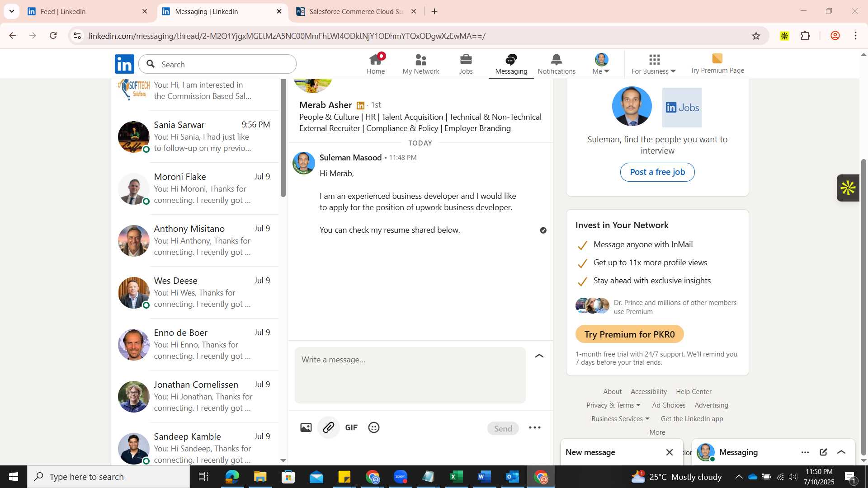Screen dimensions: 868x488
Task: Expand Business Services dropdown
Action: click(x=620, y=419)
